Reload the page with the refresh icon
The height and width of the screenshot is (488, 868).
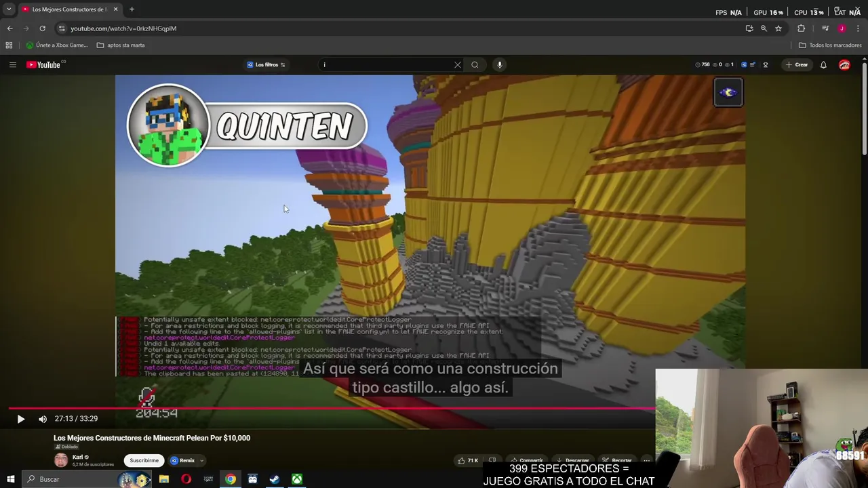[42, 28]
